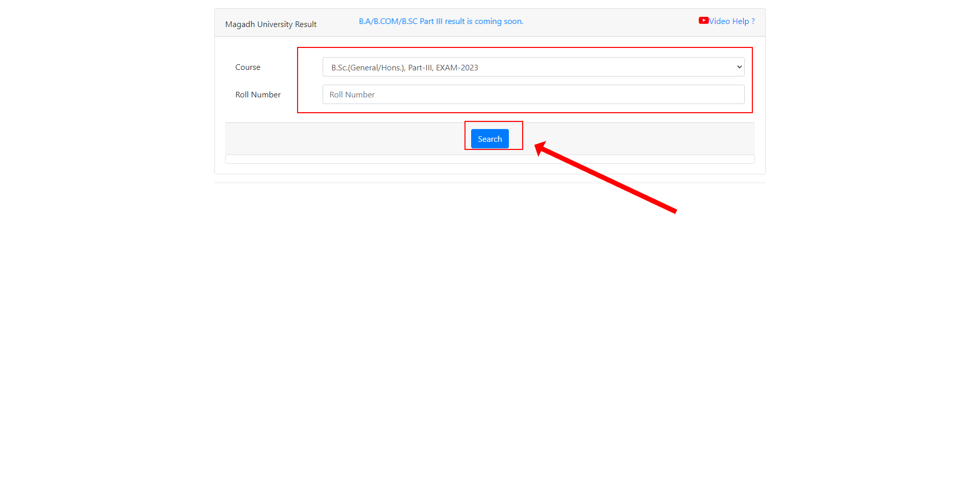Open the Video Help link
Screen dimensions: 980x486
tap(731, 21)
